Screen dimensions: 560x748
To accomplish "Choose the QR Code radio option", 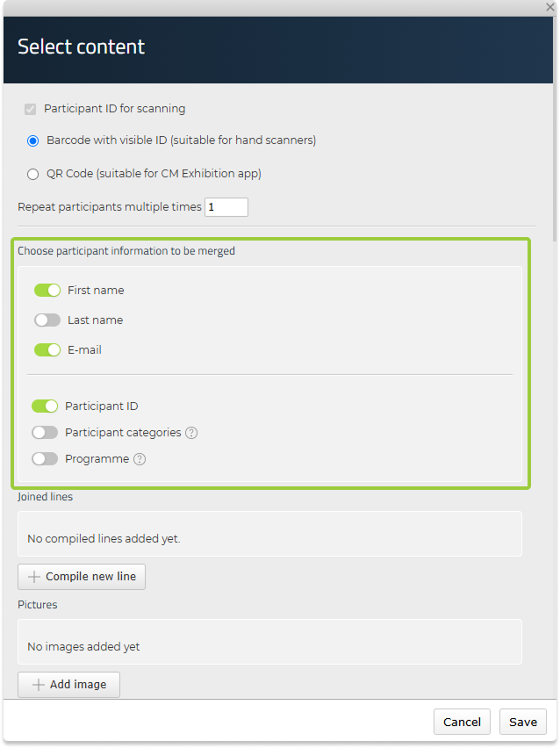I will click(33, 174).
